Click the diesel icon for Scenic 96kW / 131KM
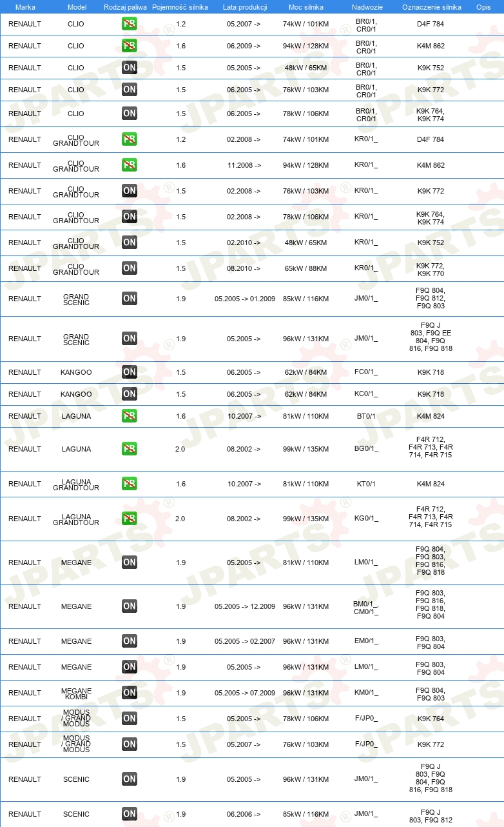The height and width of the screenshot is (827, 504). pyautogui.click(x=129, y=779)
